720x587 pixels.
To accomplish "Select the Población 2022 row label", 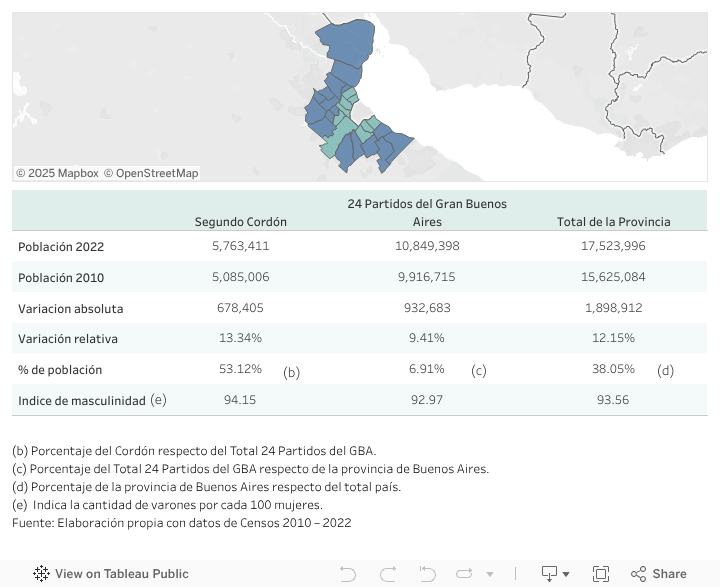I will click(61, 246).
